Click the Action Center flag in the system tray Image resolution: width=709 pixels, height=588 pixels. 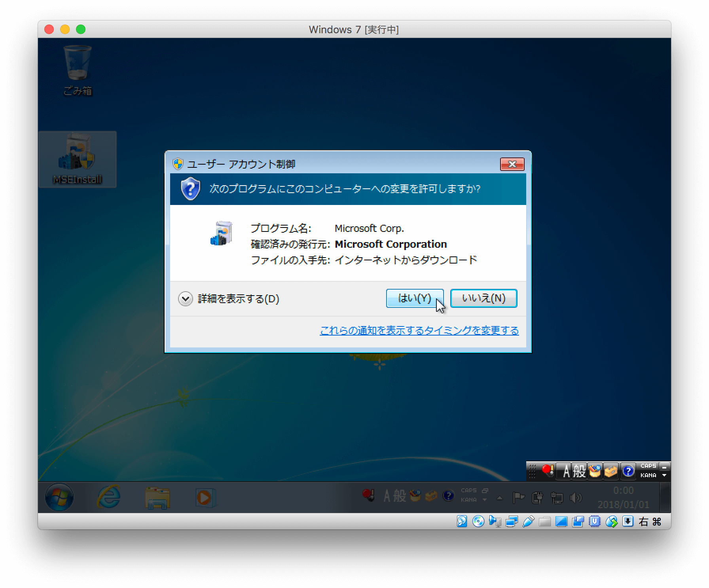519,497
